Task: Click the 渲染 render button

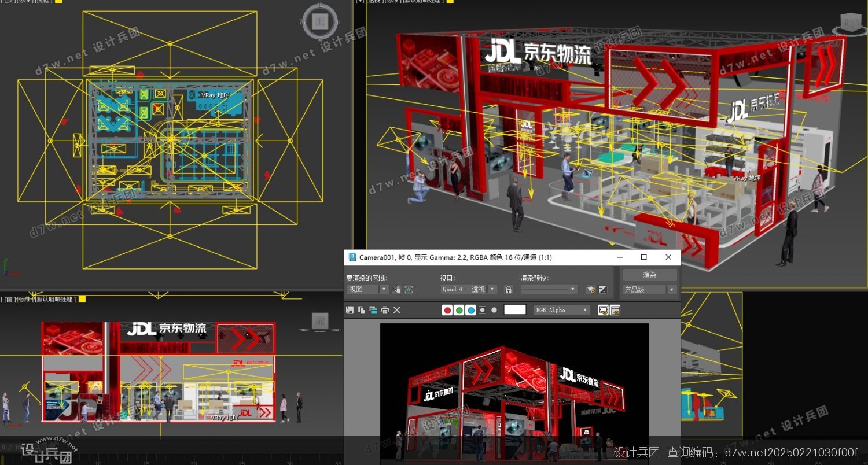Action: [x=649, y=275]
